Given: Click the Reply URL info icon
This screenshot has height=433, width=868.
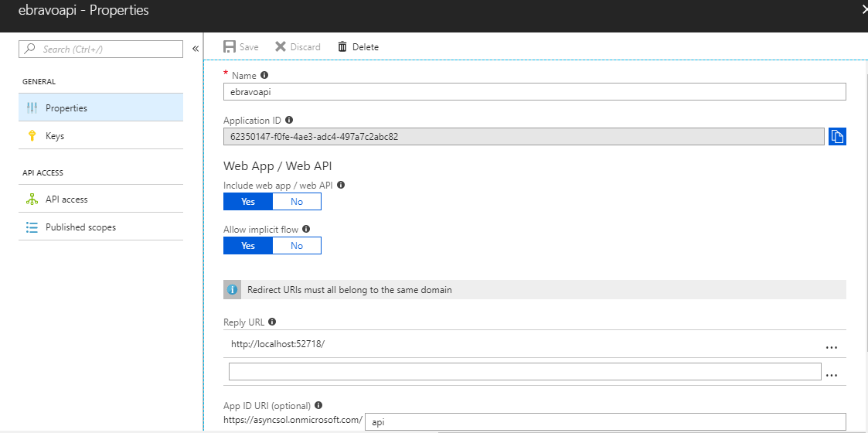Looking at the screenshot, I should (272, 322).
